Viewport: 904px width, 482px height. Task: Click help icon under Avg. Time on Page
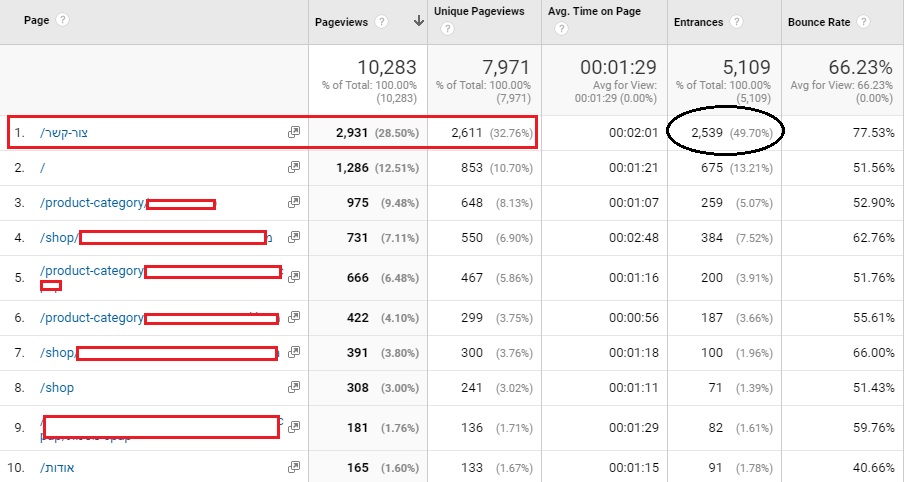[x=561, y=29]
